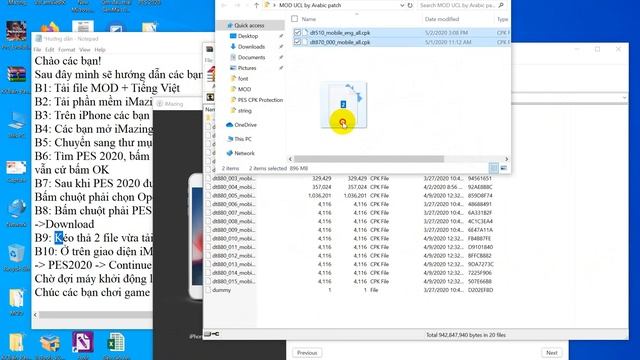This screenshot has width=640, height=360.
Task: Sort by Date modified column header
Action: [442, 19]
